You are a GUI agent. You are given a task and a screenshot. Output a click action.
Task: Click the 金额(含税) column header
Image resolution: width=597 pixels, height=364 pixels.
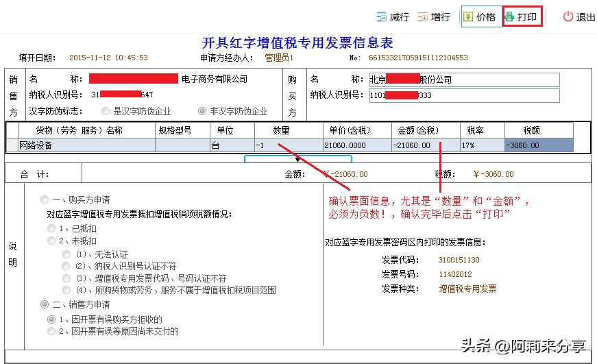point(426,131)
